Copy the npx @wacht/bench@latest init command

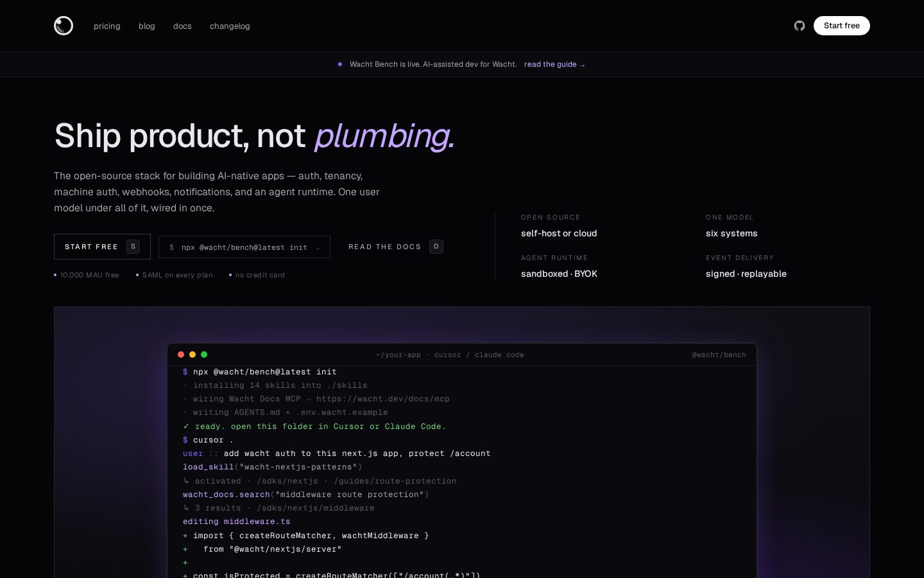244,247
